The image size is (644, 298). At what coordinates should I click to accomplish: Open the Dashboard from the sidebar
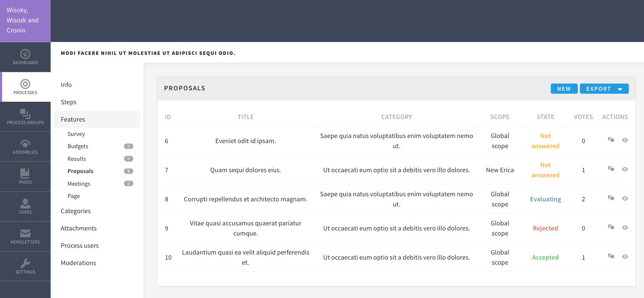click(25, 57)
